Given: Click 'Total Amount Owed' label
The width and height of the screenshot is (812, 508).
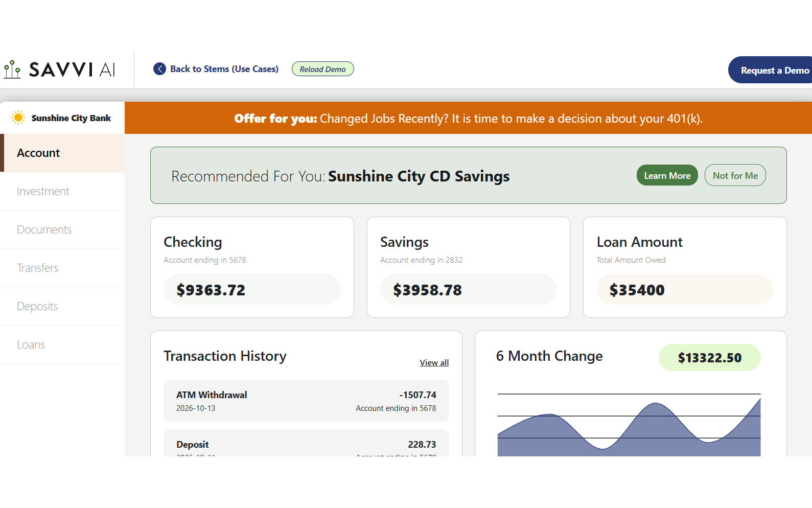Looking at the screenshot, I should click(631, 260).
